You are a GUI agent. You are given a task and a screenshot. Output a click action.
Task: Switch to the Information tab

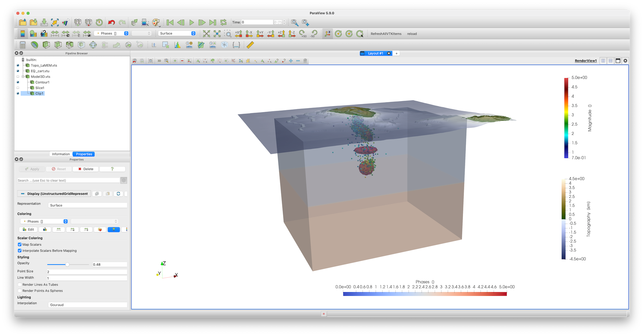click(x=61, y=154)
